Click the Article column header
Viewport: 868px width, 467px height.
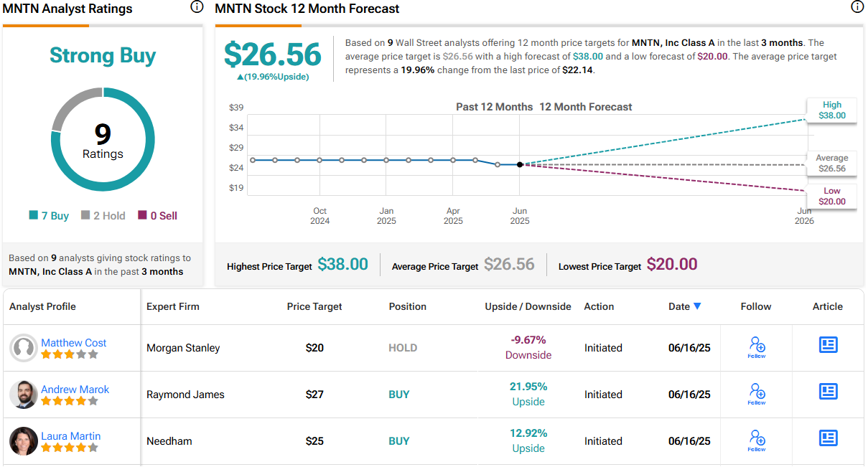click(828, 306)
